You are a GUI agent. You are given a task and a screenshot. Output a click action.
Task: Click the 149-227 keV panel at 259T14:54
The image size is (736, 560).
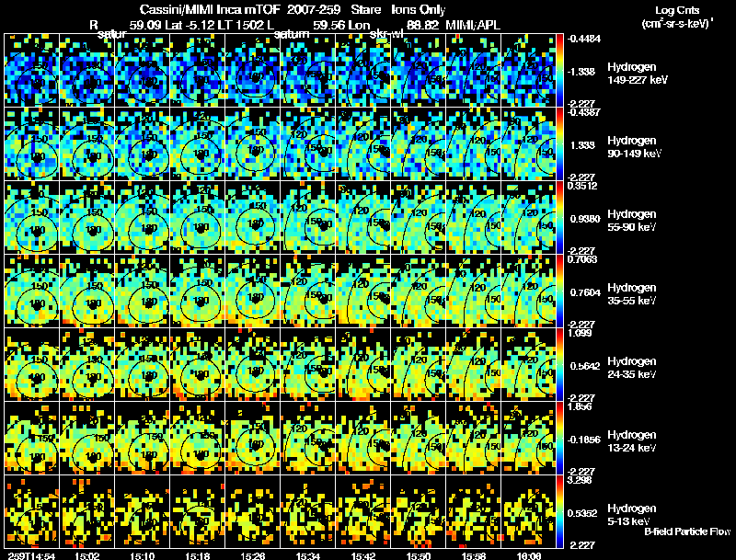tap(32, 70)
